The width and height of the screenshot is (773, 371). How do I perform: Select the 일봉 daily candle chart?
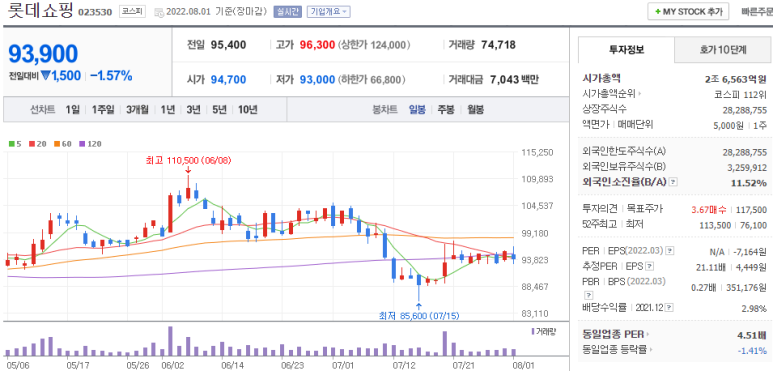coord(417,109)
